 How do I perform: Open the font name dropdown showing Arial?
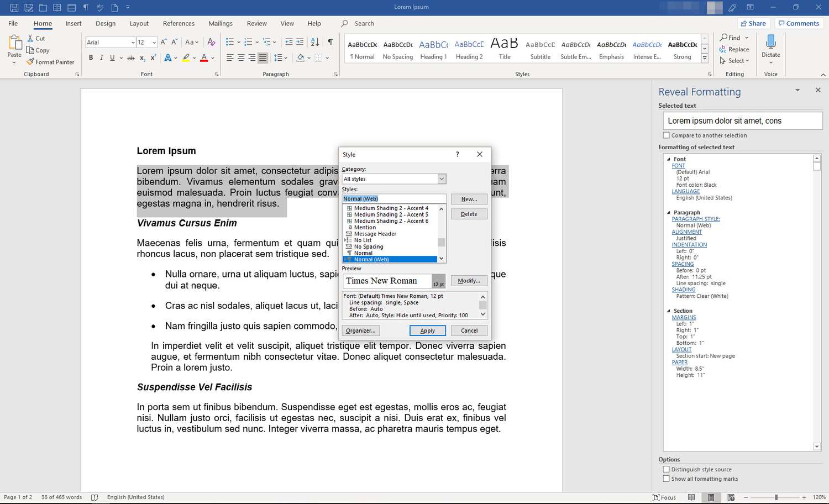133,43
